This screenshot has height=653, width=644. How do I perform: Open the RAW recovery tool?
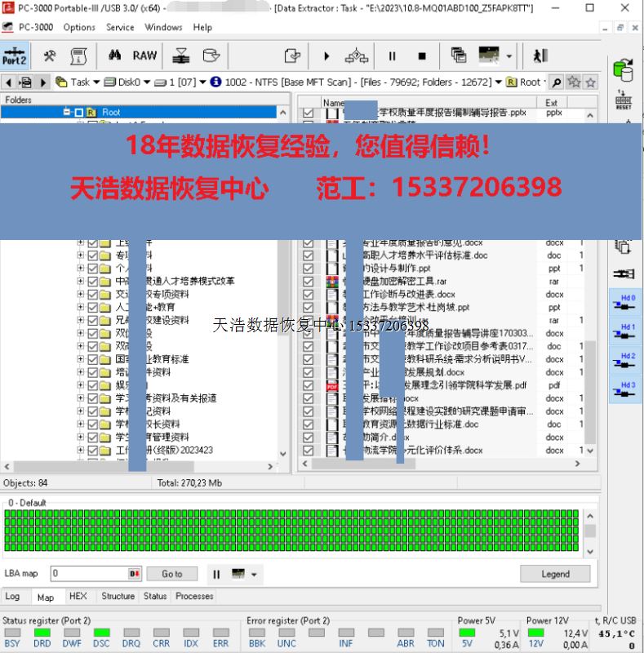point(144,56)
